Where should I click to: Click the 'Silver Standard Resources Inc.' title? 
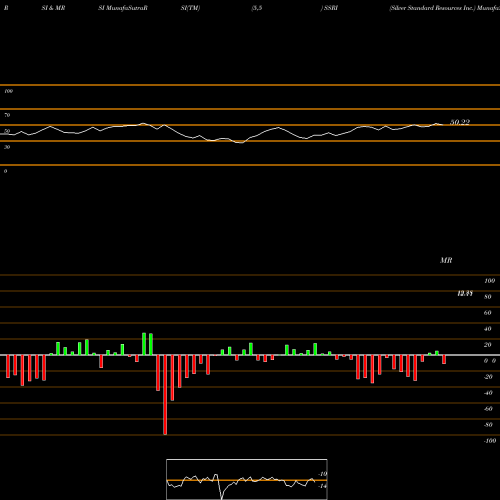click(432, 8)
